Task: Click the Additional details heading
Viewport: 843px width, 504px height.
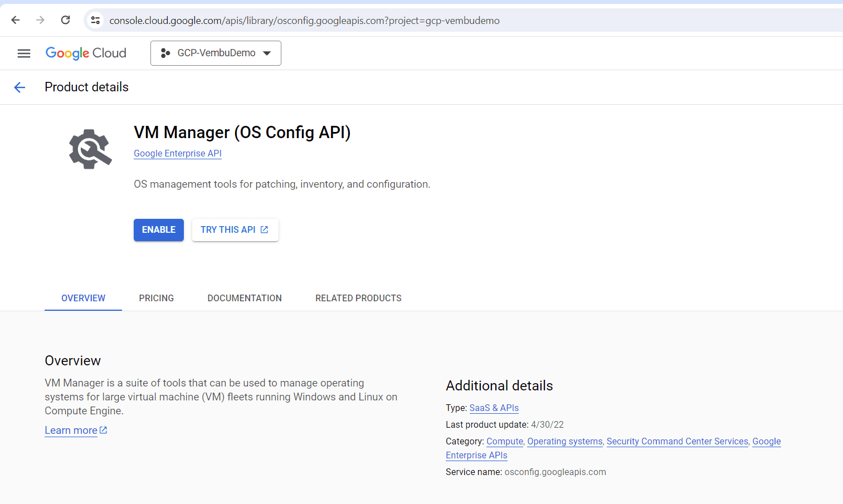Action: click(499, 386)
